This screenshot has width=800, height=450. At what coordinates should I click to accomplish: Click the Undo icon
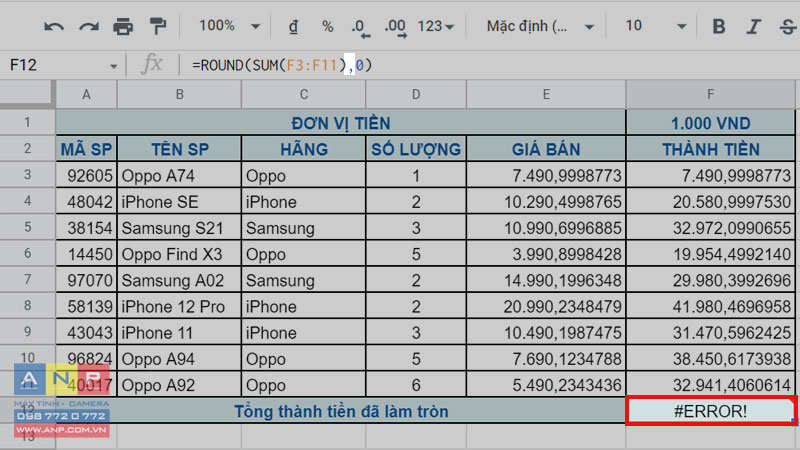pos(54,26)
